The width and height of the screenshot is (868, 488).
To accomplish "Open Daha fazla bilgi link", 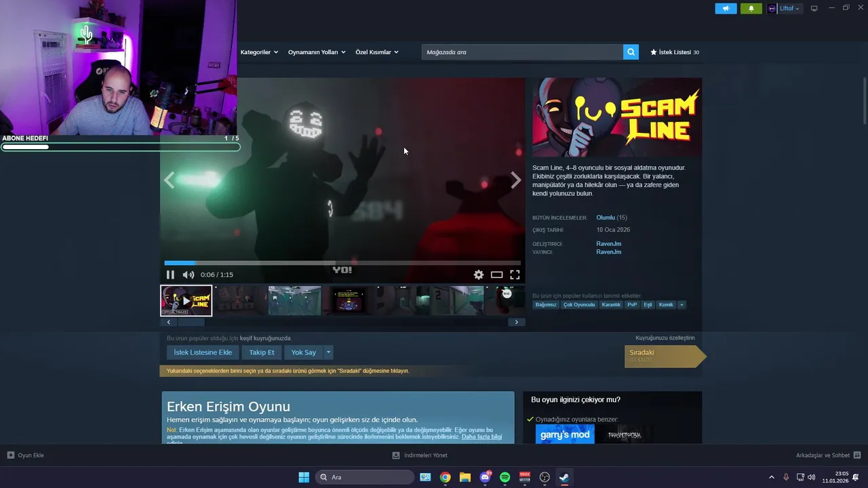I will point(481,437).
